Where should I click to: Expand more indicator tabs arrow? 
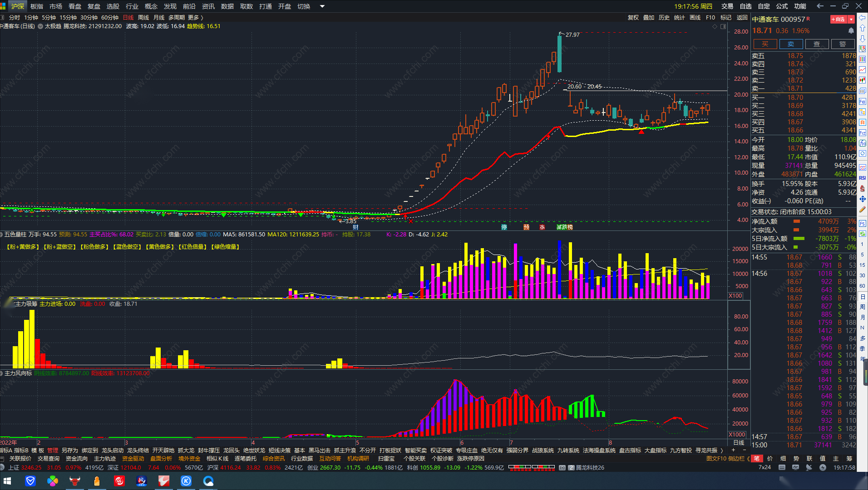click(x=721, y=451)
